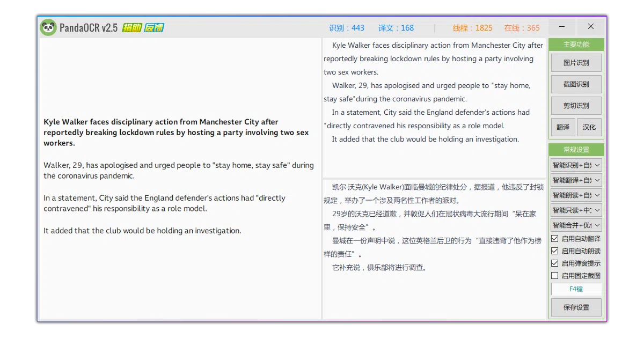Viewport: 644px width, 338px height.
Task: Expand the 智能识别 dropdown
Action: pyautogui.click(x=576, y=165)
